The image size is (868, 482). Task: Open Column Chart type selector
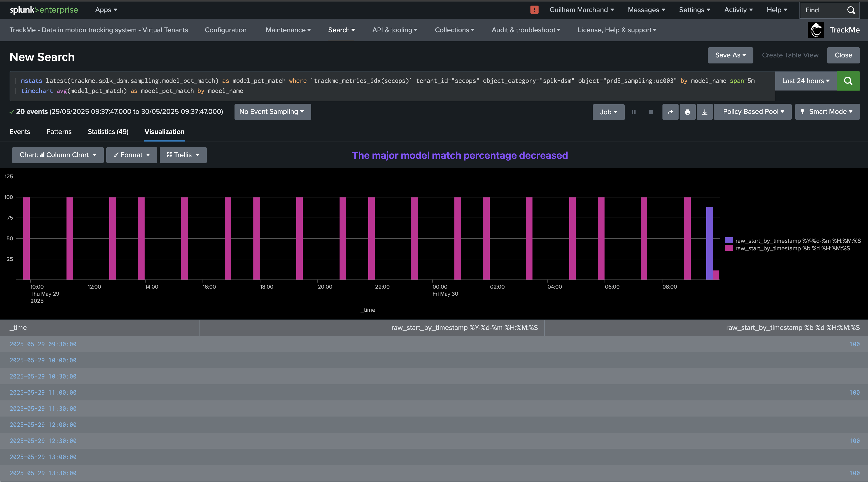pyautogui.click(x=58, y=155)
